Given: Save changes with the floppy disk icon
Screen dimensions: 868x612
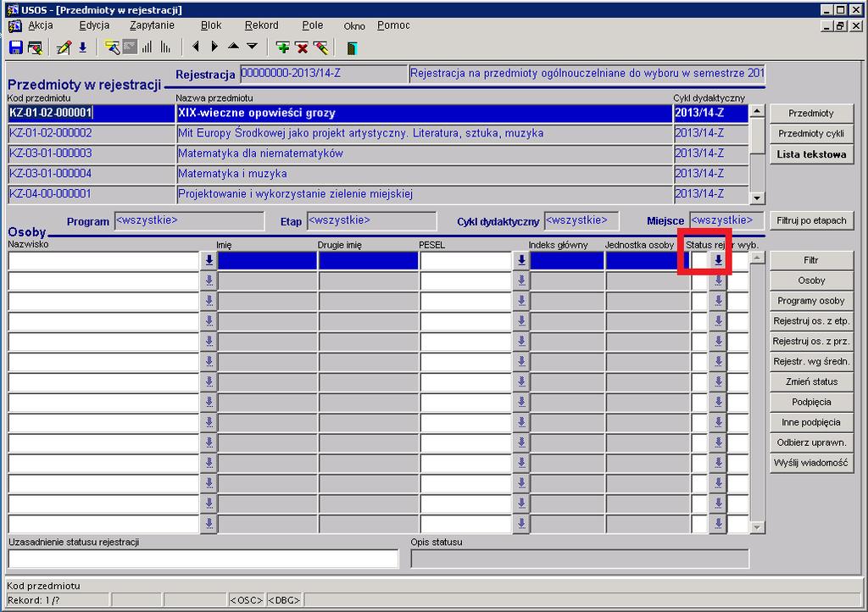Looking at the screenshot, I should (15, 47).
